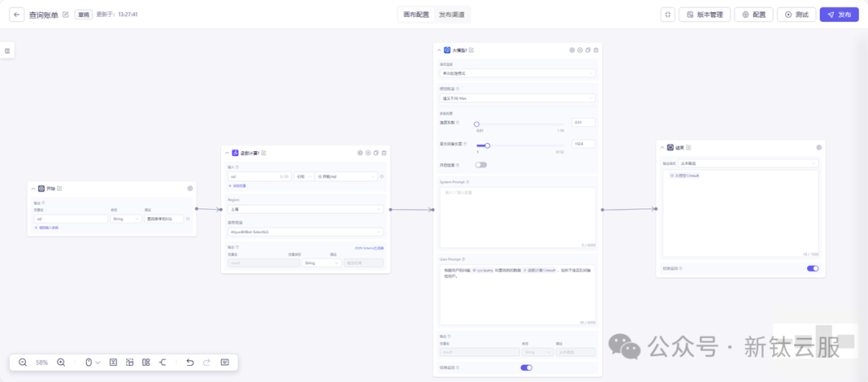Open mode selection dropdown in 大模型1
The height and width of the screenshot is (382, 868).
coord(518,73)
